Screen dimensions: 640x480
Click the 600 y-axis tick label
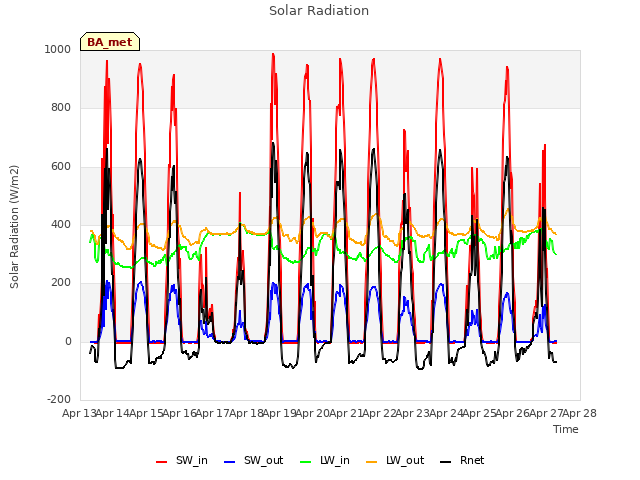(x=61, y=166)
